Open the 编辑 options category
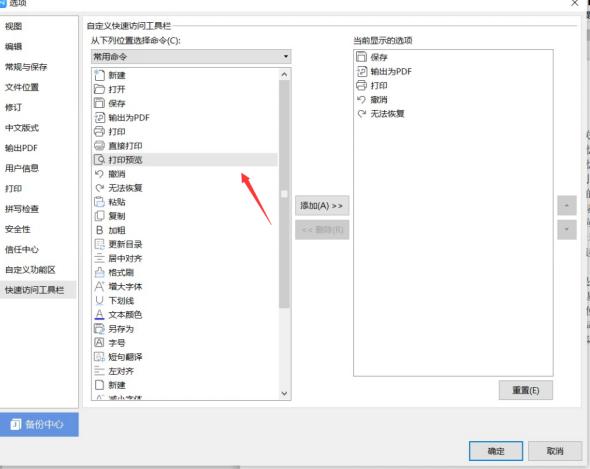This screenshot has width=590, height=469. click(x=14, y=47)
